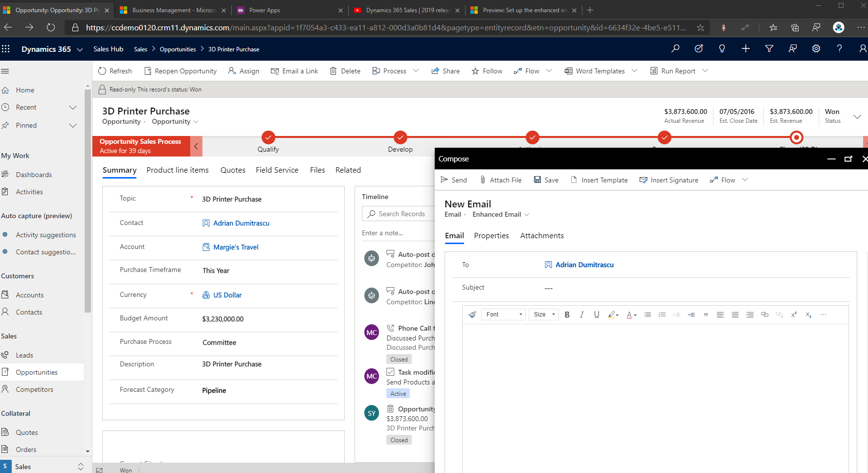Open the Search magnifier in Dynamics header
868x473 pixels.
675,48
